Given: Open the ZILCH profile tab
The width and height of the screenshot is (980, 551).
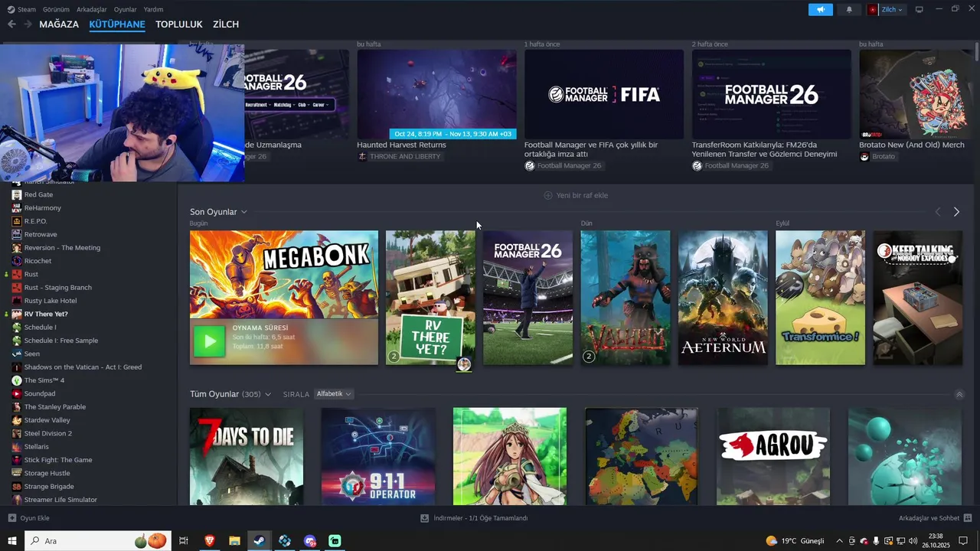Looking at the screenshot, I should [226, 24].
